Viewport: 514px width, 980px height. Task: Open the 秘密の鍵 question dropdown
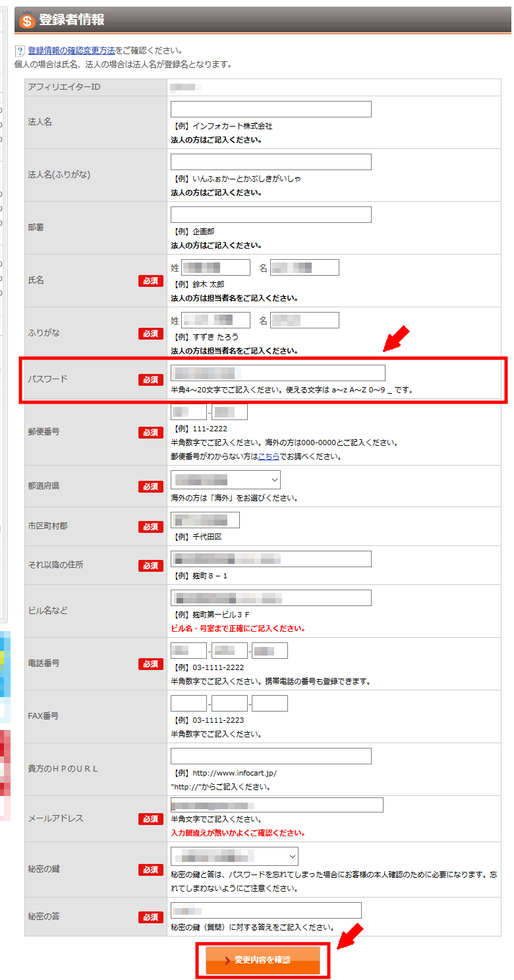(234, 856)
